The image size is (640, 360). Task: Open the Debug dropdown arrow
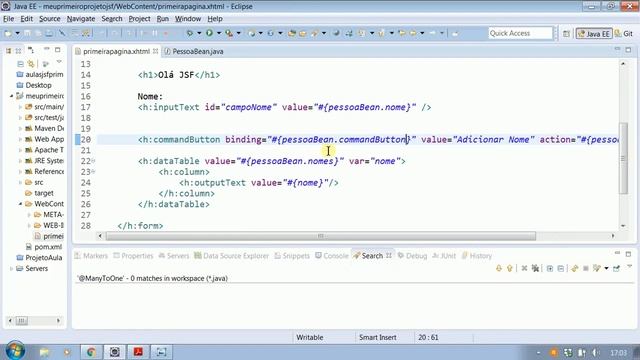(199, 33)
